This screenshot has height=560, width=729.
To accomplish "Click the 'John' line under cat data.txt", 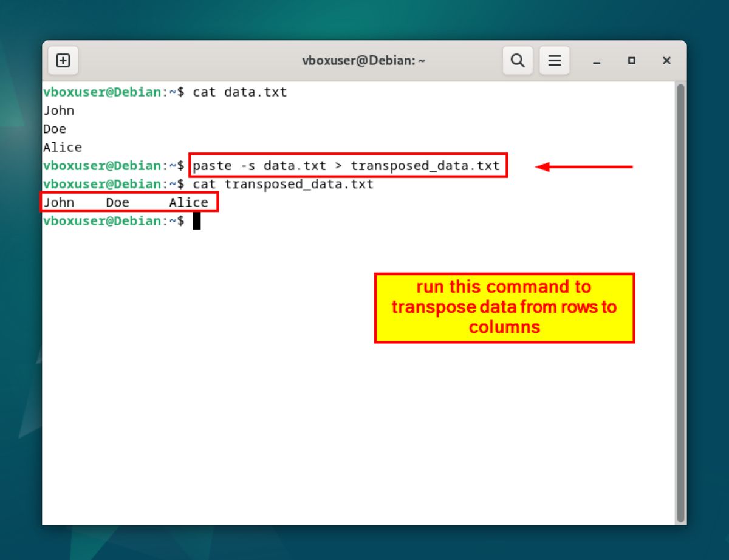I will [x=59, y=111].
